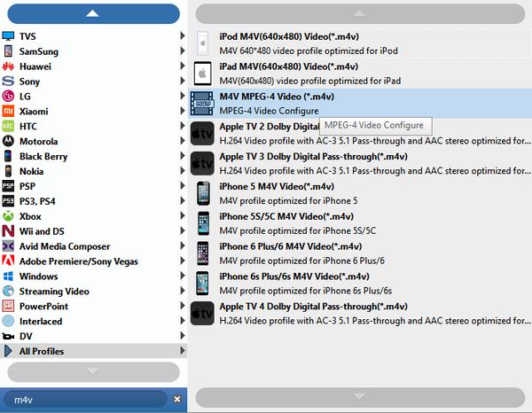Viewport: 532px width, 413px height.
Task: Click the Black Berry phone icon
Action: [8, 156]
